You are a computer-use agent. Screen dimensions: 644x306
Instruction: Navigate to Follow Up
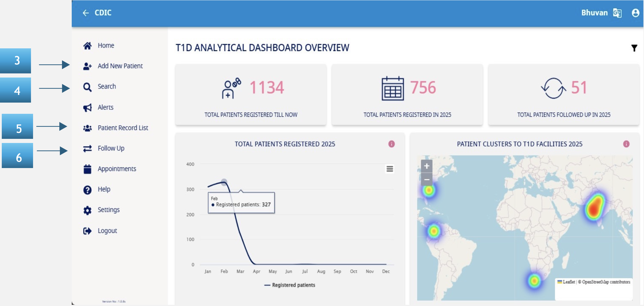(x=111, y=148)
